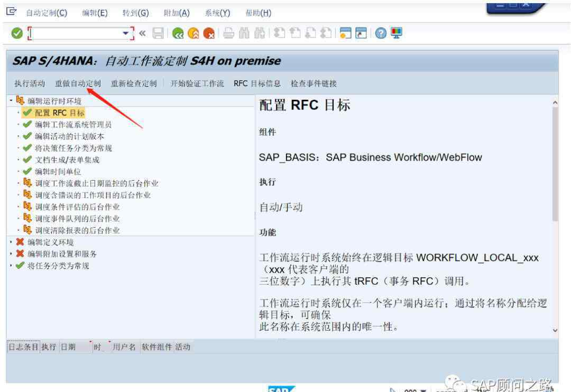Viewport: 571px width, 392px height.
Task: Expand the 将任务分类为常规 root node
Action: [11, 265]
